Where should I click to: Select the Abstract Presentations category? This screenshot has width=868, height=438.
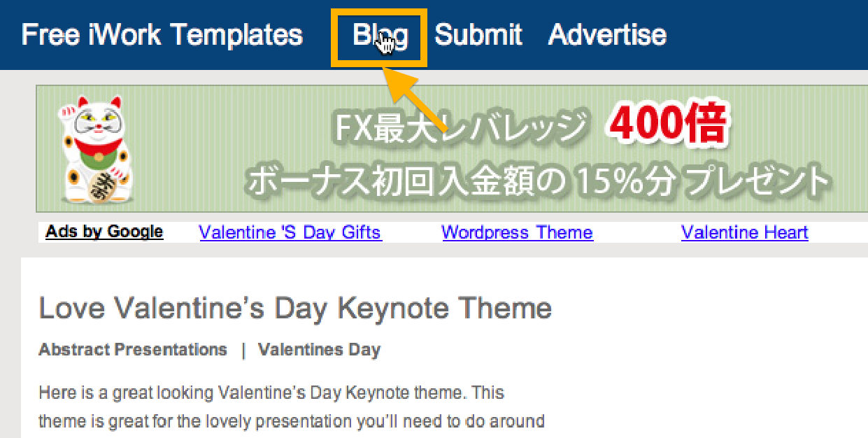coord(133,350)
